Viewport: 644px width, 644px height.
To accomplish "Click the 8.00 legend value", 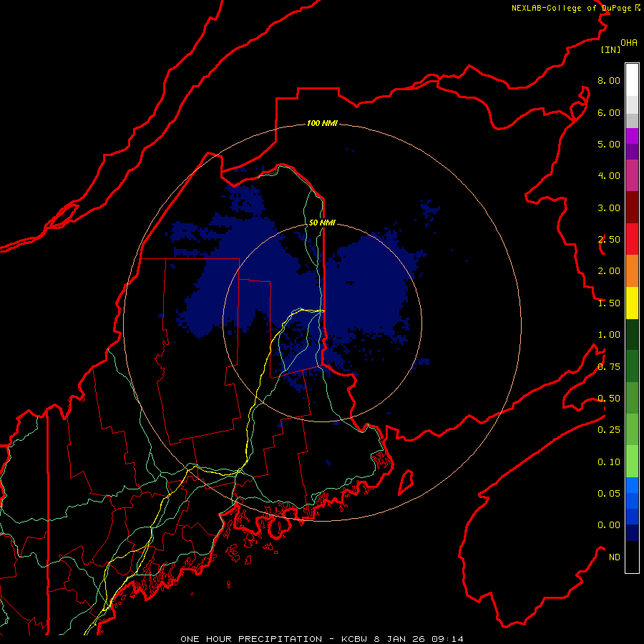I will pyautogui.click(x=609, y=80).
